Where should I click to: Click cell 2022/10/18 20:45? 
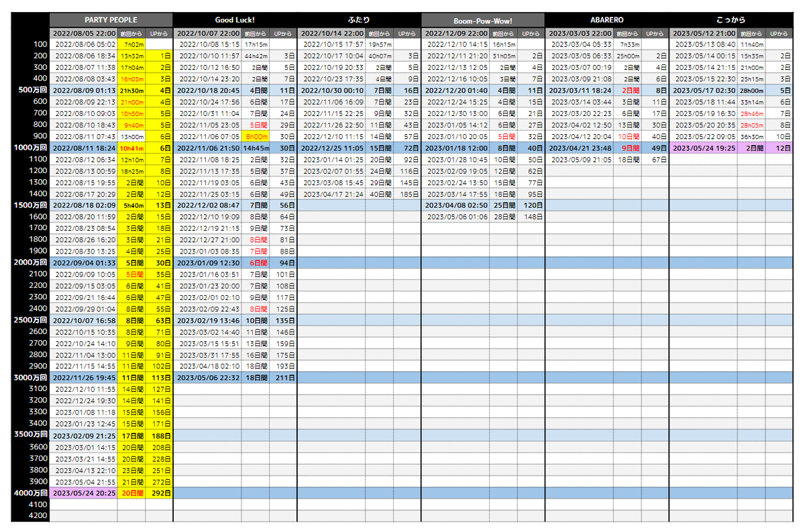point(208,90)
